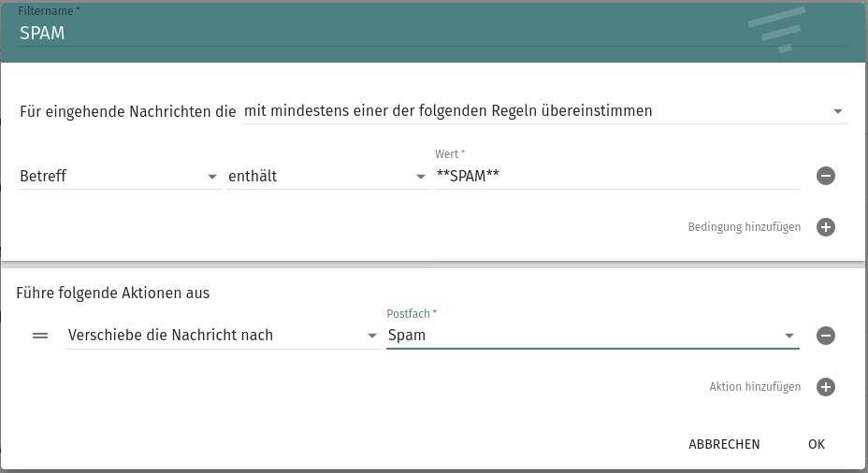
Task: Remove the Betreff condition row
Action: tap(825, 176)
